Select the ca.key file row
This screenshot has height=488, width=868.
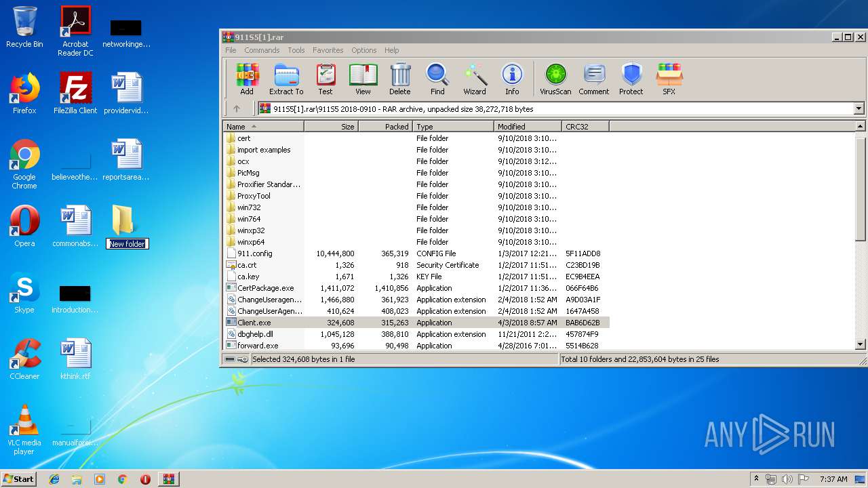pyautogui.click(x=416, y=277)
